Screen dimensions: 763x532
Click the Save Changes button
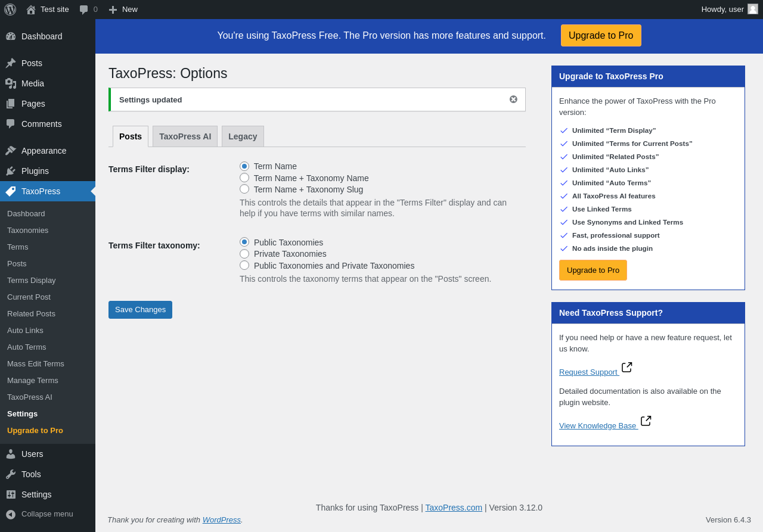(x=140, y=310)
